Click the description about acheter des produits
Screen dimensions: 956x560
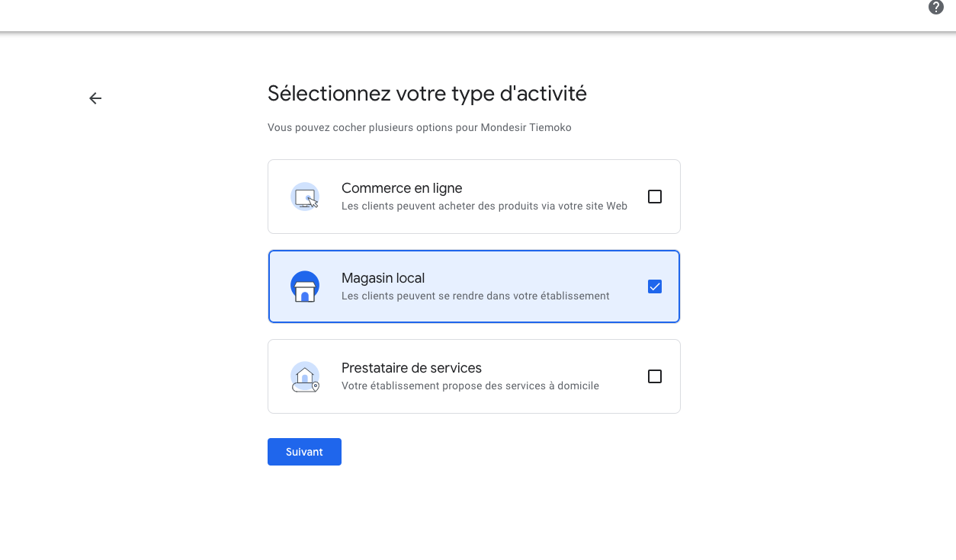(x=484, y=206)
